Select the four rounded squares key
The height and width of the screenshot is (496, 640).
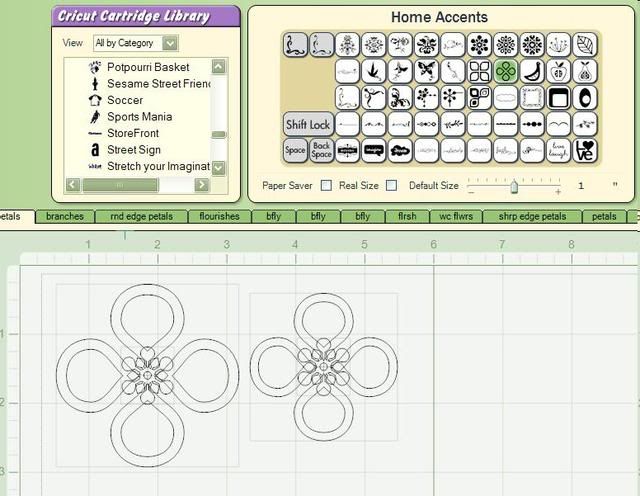point(479,71)
